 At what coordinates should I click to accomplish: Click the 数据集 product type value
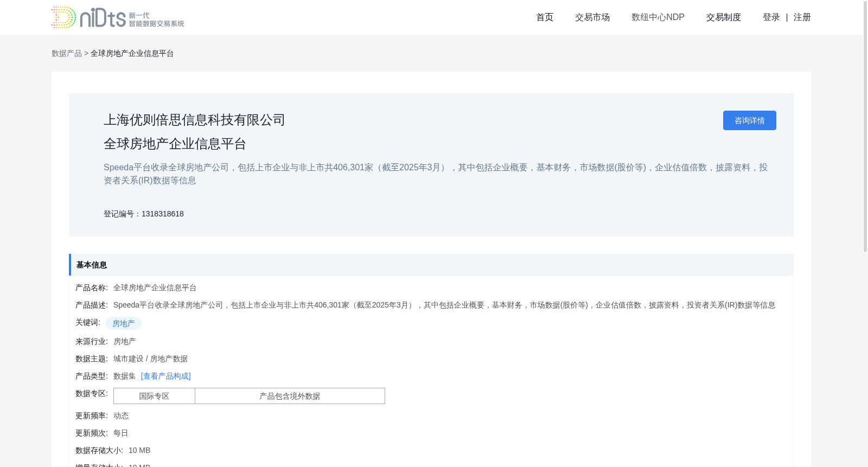pyautogui.click(x=125, y=376)
